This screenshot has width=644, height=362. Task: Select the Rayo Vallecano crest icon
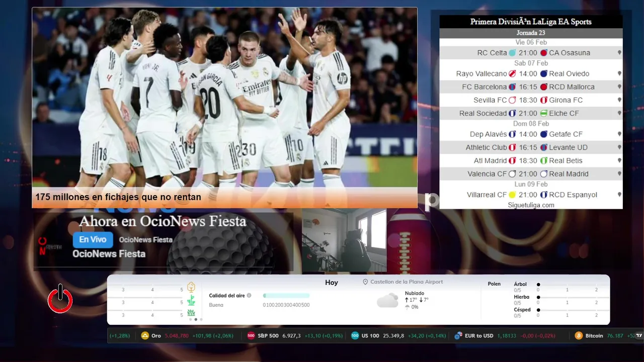tap(512, 73)
